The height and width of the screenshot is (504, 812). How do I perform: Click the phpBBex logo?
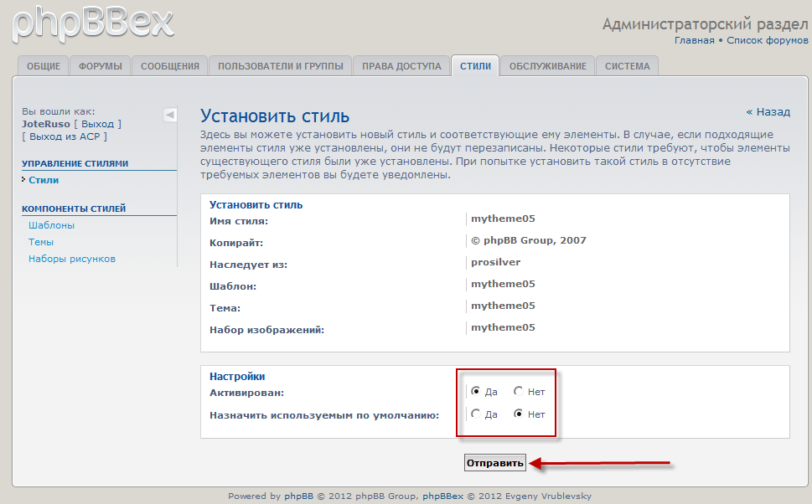(x=92, y=23)
